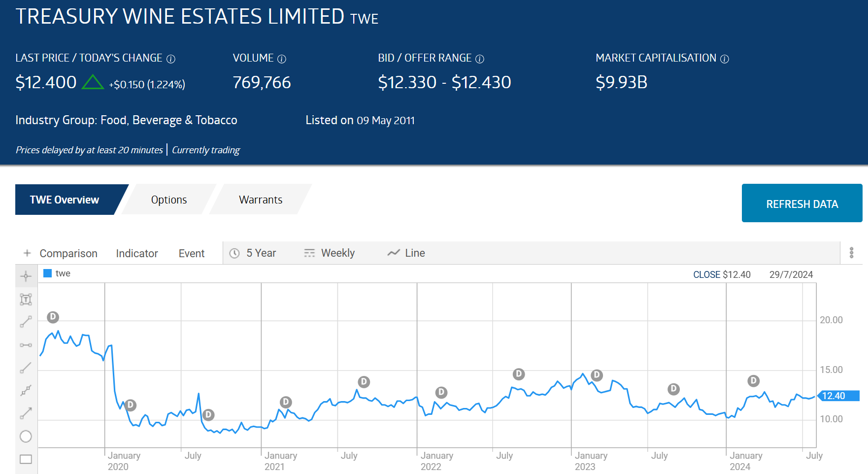Open the chart three-dot options menu
Viewport: 868px width, 474px height.
851,253
